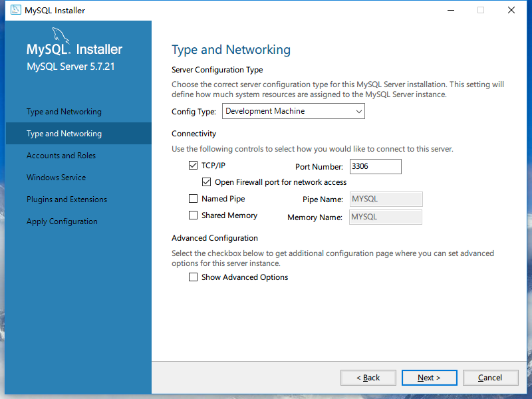Jump to Apply Configuration step
This screenshot has height=399, width=532.
point(62,221)
